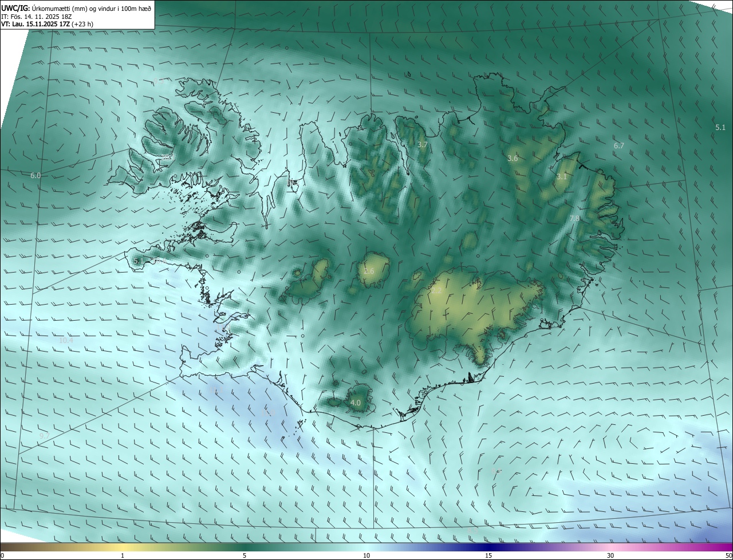
Task: Click the 3.6 value in the northeast highlands
Action: coord(513,158)
